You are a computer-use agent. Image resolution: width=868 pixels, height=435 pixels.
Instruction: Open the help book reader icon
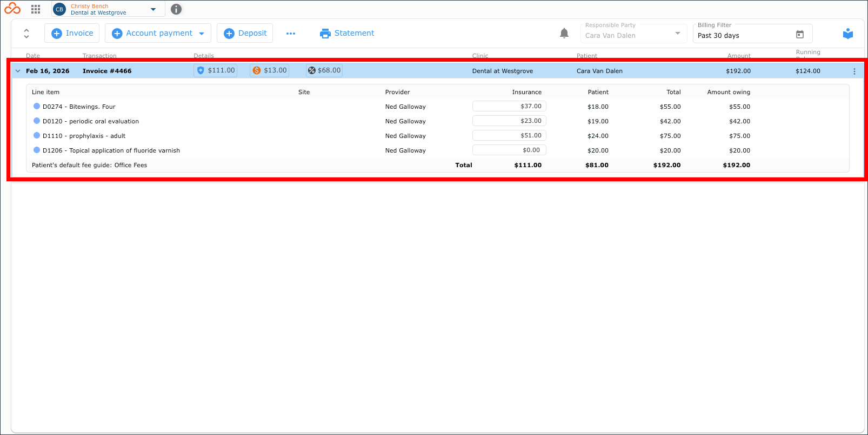point(848,34)
